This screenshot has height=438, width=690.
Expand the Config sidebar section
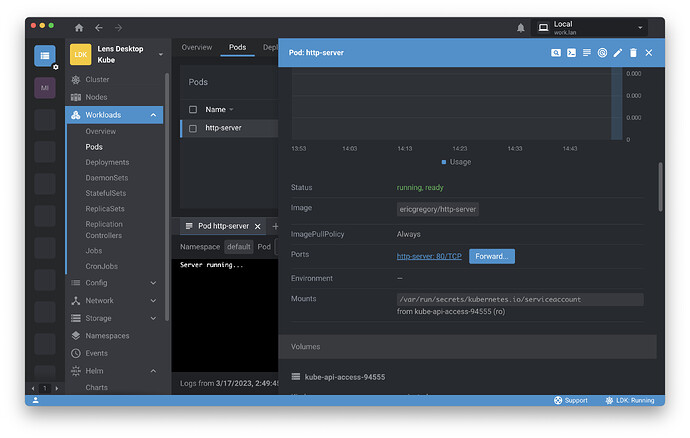point(154,283)
